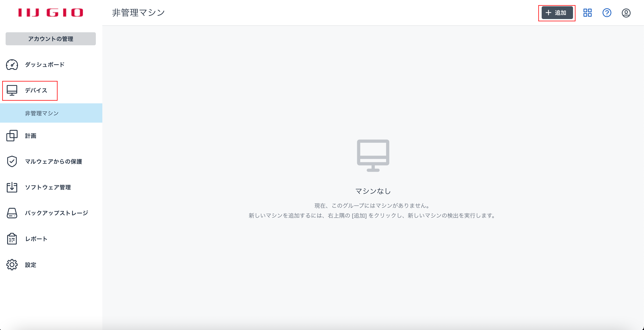Click the dashboard gauge icon
Image resolution: width=644 pixels, height=330 pixels.
12,65
